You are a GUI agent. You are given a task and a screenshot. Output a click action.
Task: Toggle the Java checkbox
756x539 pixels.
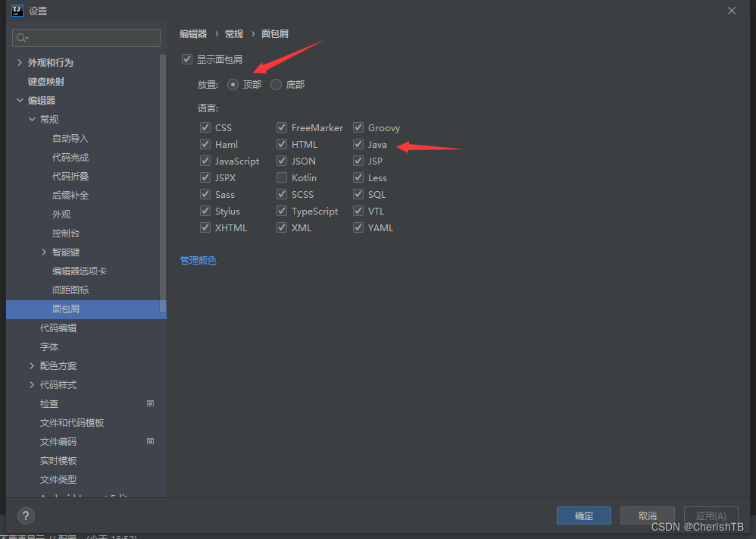pyautogui.click(x=358, y=144)
